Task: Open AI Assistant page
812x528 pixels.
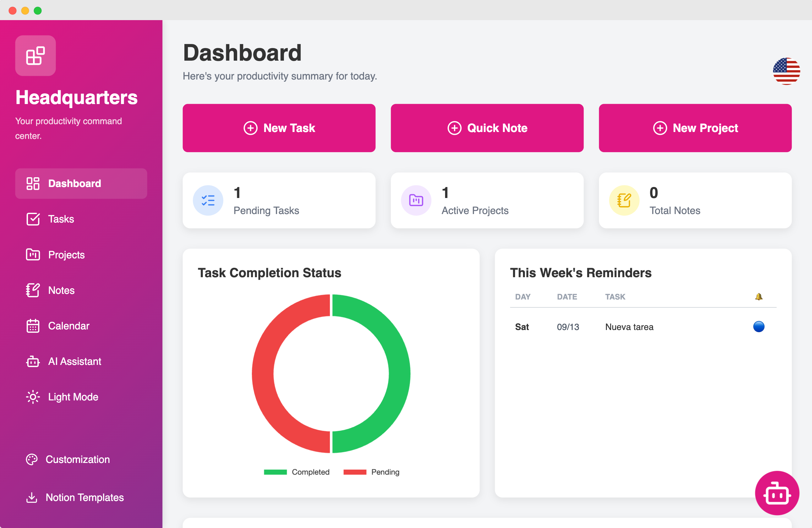Action: point(74,361)
